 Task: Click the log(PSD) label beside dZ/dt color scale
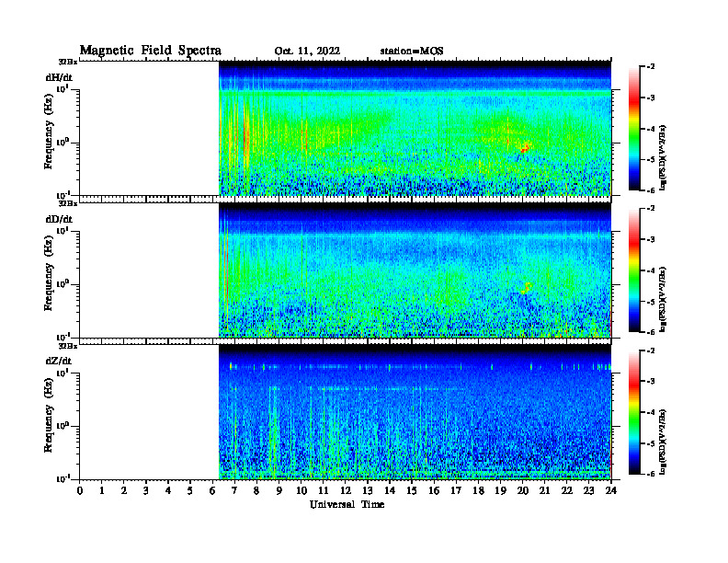tap(664, 442)
